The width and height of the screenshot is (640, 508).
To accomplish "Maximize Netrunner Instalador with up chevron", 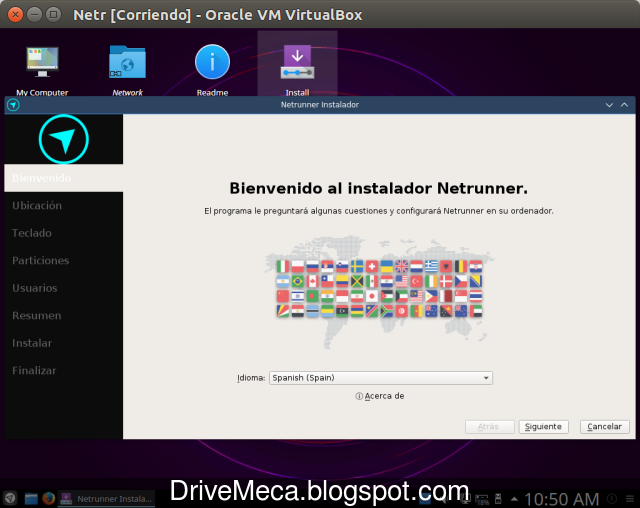I will click(x=624, y=105).
